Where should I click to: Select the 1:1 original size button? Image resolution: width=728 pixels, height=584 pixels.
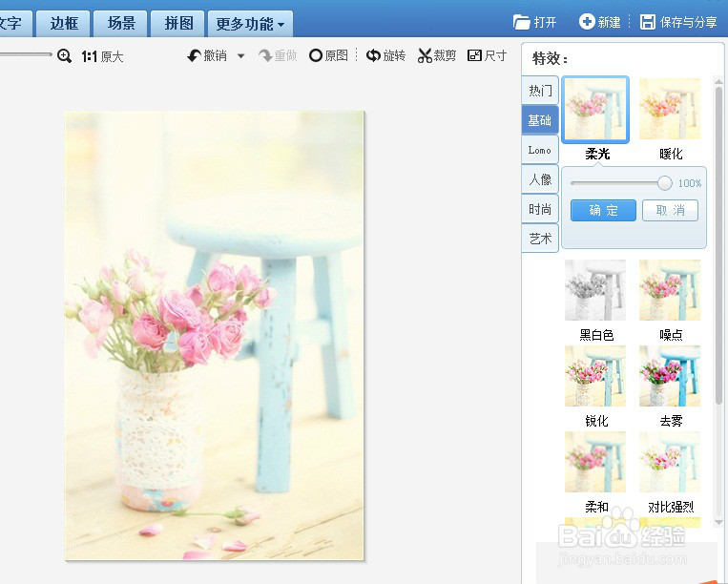click(102, 56)
